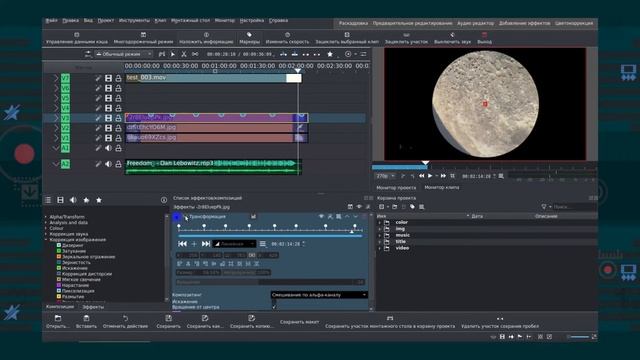Hide video on track V2

tap(108, 128)
